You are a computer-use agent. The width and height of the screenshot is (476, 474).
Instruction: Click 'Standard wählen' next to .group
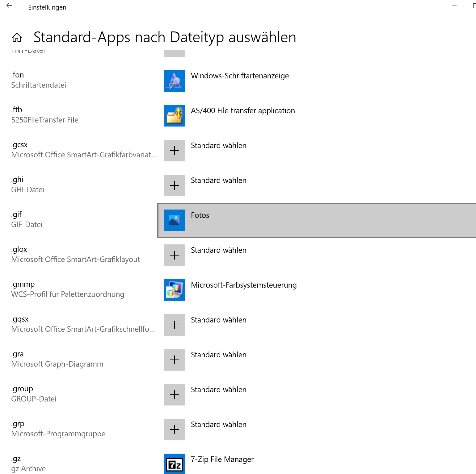(218, 390)
